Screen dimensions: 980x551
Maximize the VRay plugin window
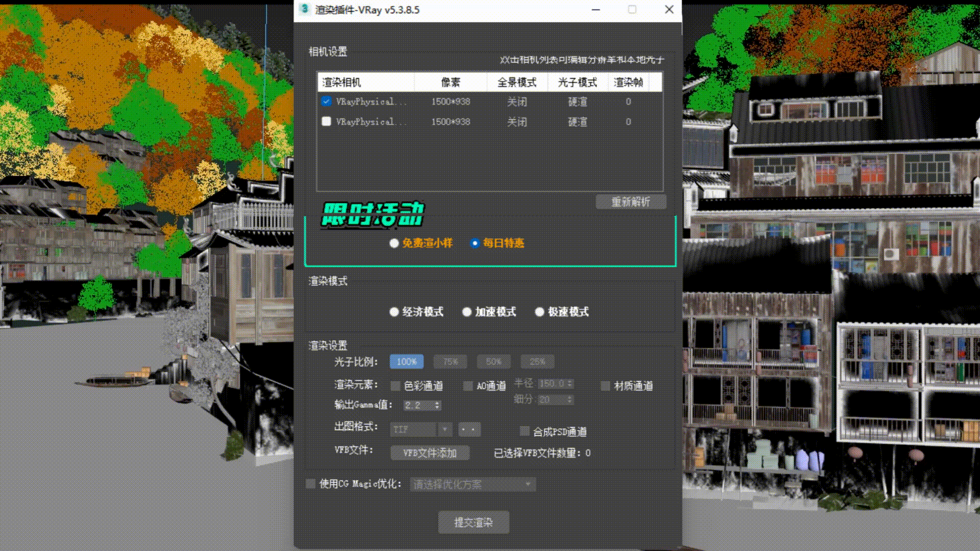(632, 9)
